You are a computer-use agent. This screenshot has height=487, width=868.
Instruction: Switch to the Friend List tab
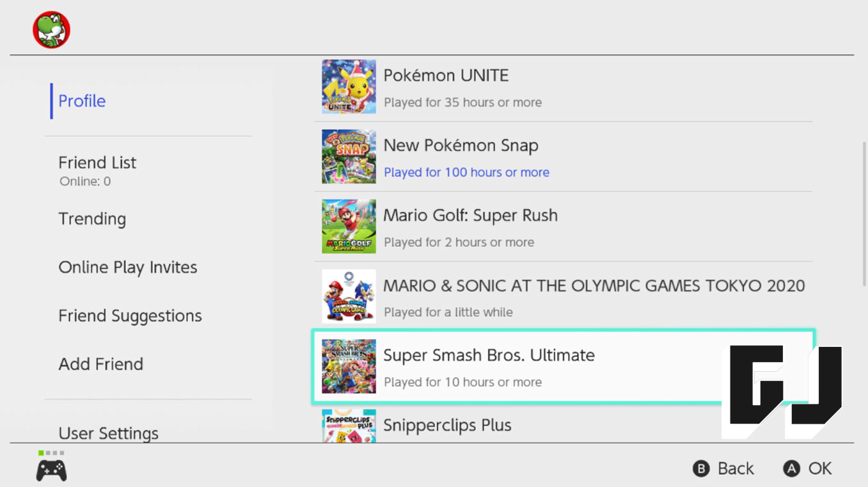coord(97,163)
